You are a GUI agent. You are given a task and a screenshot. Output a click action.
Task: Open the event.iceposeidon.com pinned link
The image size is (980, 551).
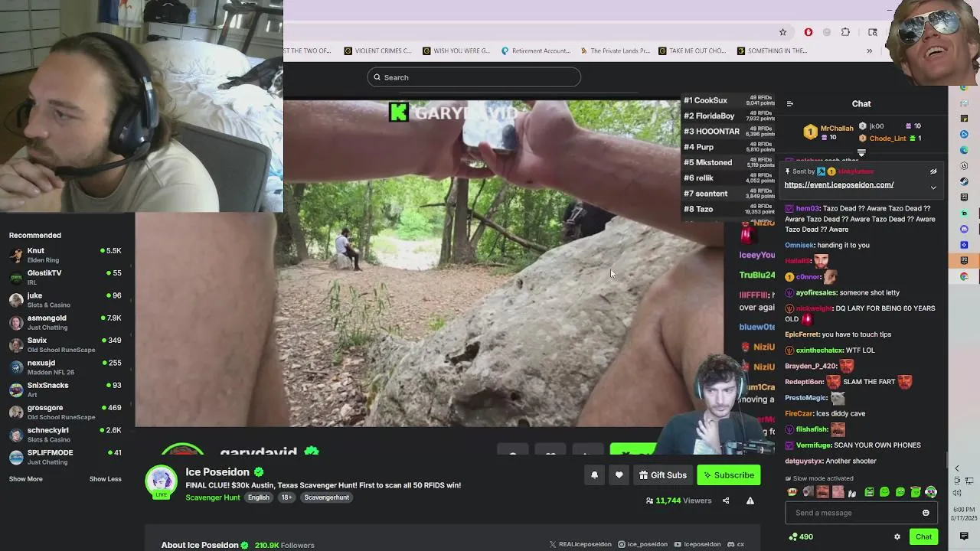839,184
